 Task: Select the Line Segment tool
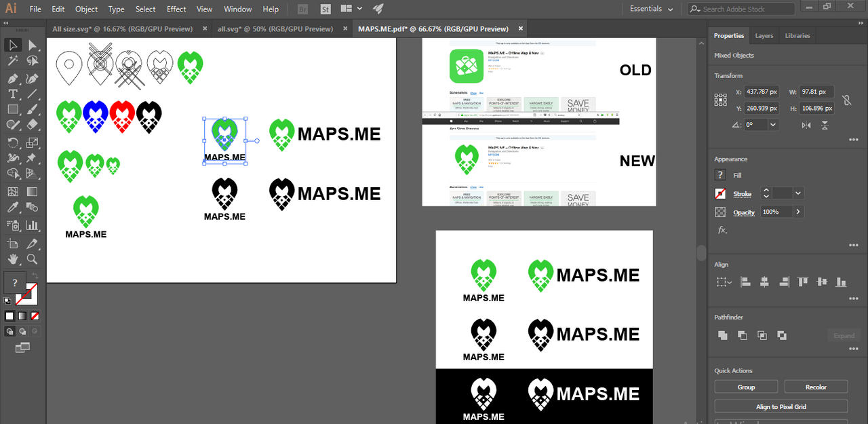click(x=32, y=94)
